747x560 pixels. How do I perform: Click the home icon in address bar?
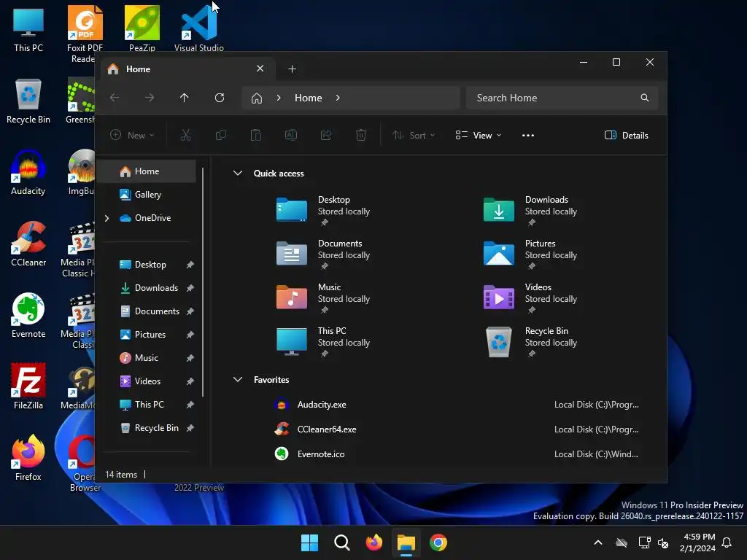pyautogui.click(x=257, y=98)
